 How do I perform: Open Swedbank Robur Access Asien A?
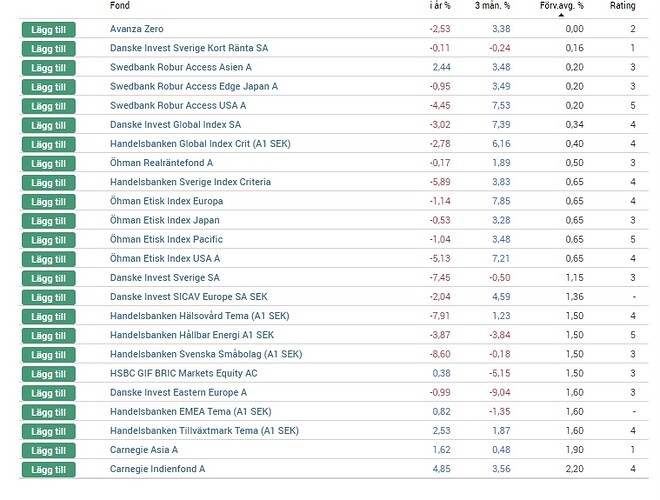coord(179,67)
